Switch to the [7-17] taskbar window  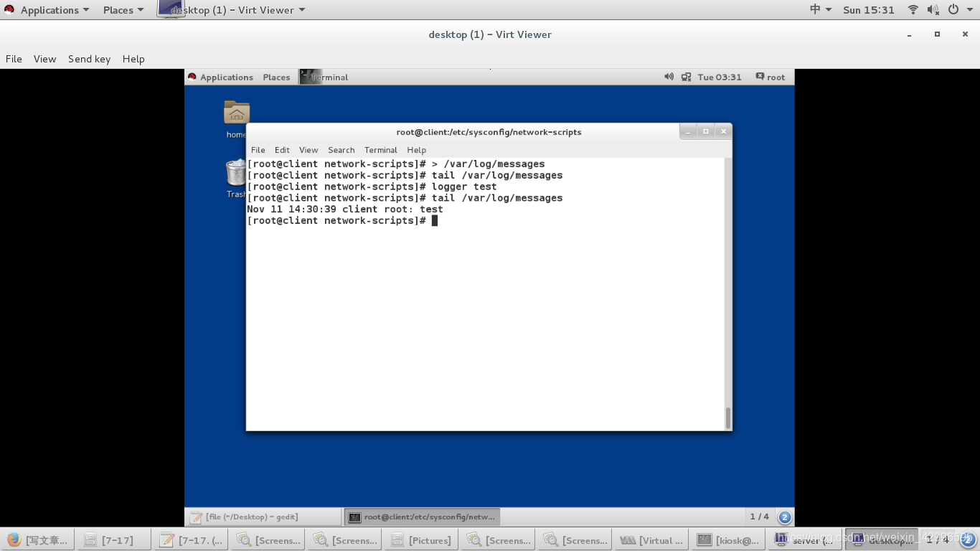[x=113, y=540]
